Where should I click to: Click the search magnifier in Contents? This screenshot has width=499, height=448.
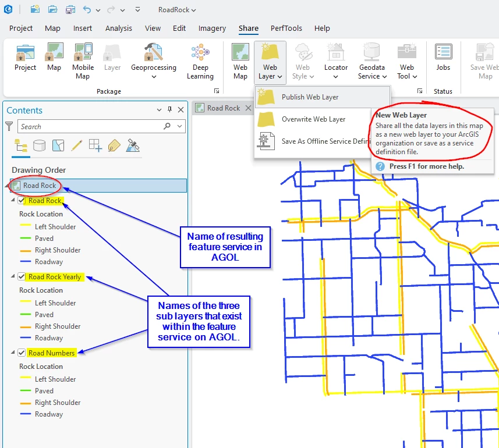coord(167,126)
